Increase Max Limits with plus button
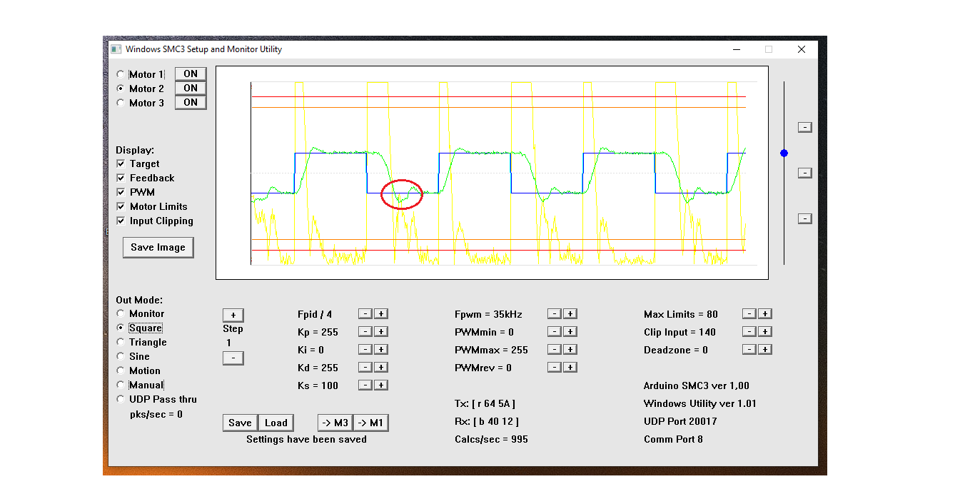 764,314
